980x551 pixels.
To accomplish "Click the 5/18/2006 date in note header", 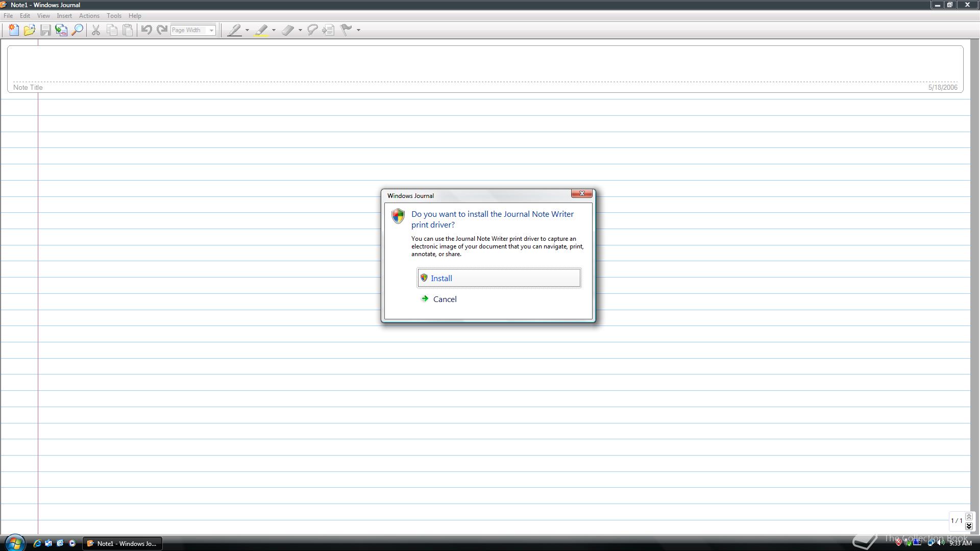I will click(x=942, y=88).
